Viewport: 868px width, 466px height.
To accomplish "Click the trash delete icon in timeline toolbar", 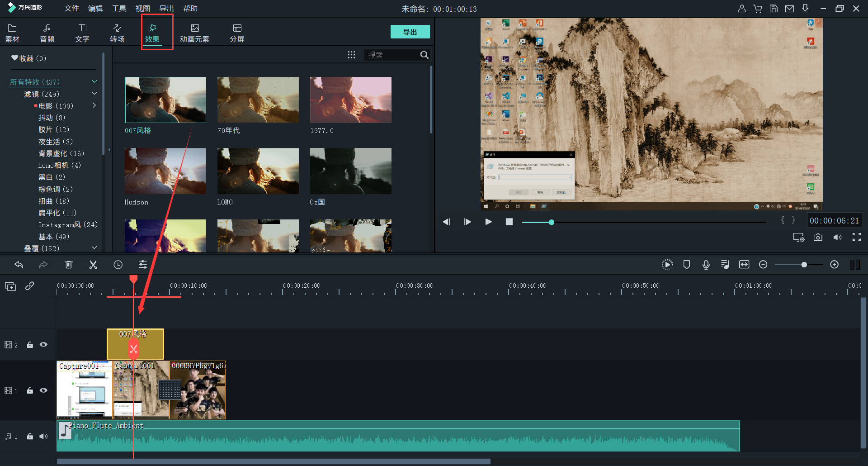I will click(x=69, y=265).
